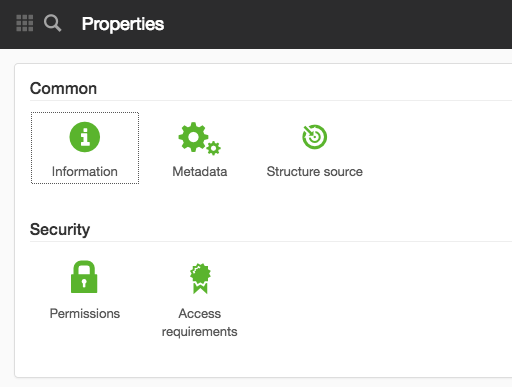The height and width of the screenshot is (387, 512).
Task: Click the Properties page title
Action: (x=123, y=24)
